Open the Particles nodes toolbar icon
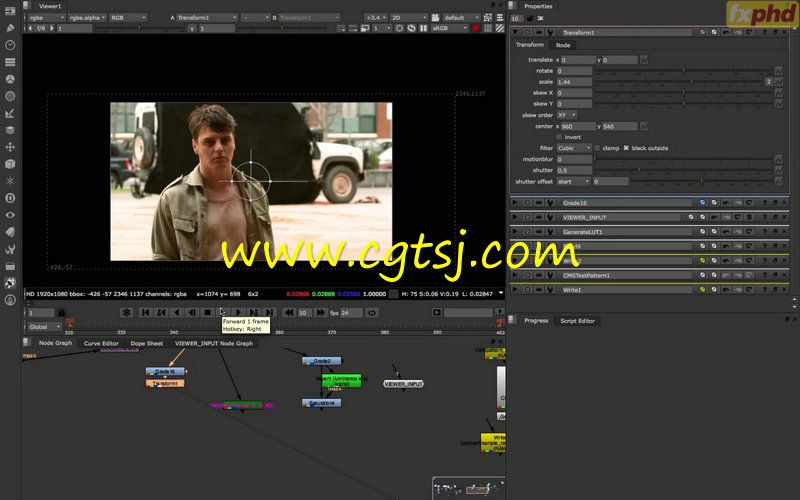The height and width of the screenshot is (500, 800). tap(10, 181)
